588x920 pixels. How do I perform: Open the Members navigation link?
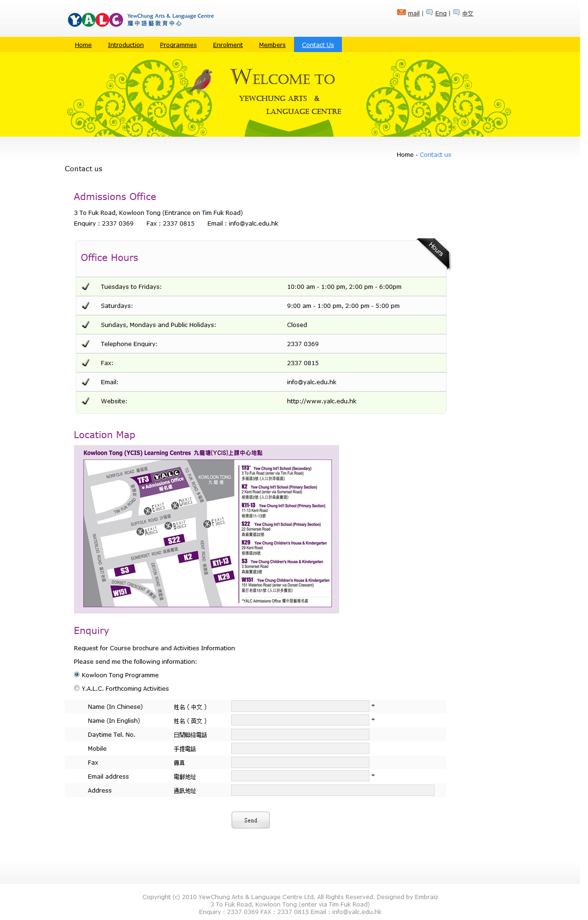[272, 45]
